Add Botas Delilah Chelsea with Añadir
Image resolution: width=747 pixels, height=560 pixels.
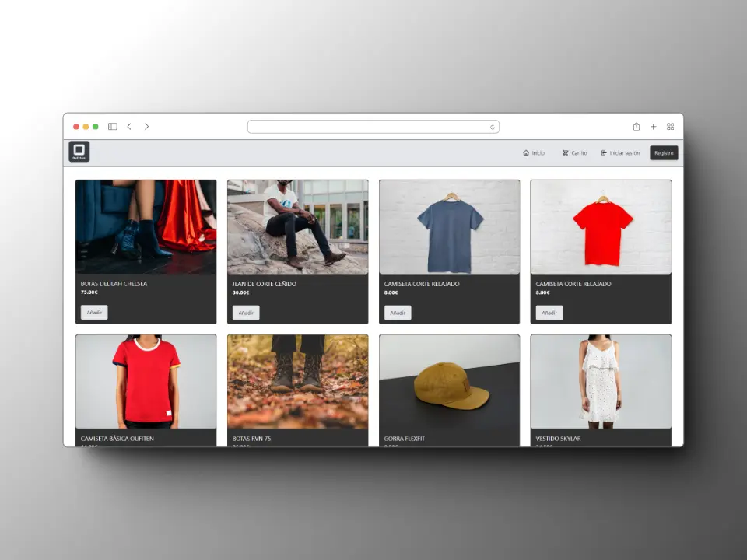click(x=94, y=313)
